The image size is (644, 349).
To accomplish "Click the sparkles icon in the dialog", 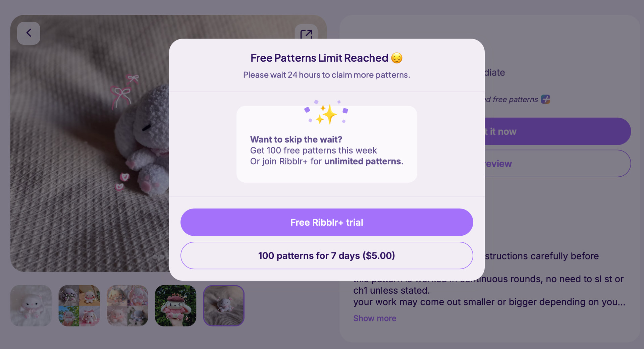I will 326,114.
